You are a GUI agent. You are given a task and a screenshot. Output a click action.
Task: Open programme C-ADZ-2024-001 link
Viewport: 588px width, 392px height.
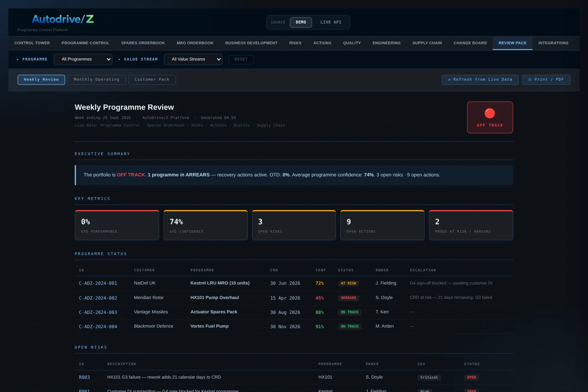pos(98,283)
